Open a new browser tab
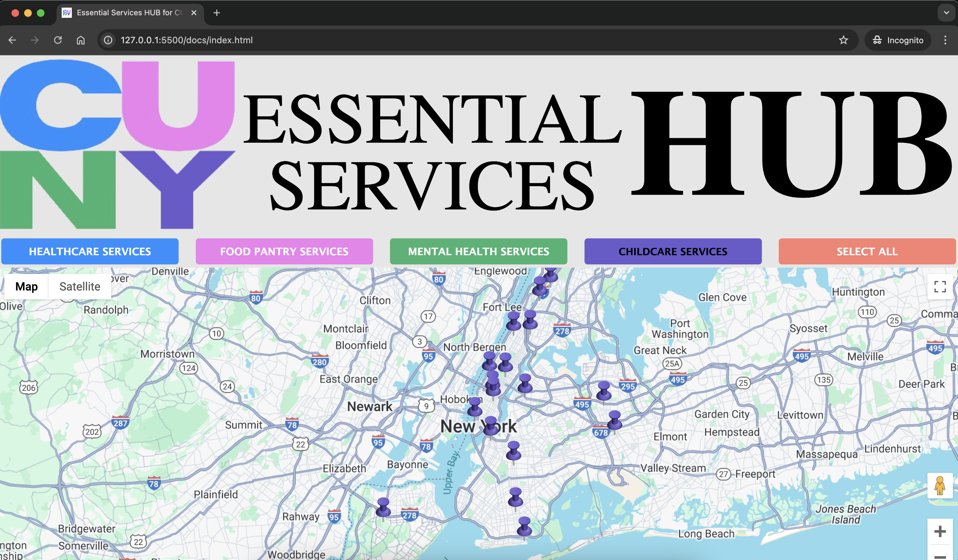The width and height of the screenshot is (958, 560). point(217,12)
